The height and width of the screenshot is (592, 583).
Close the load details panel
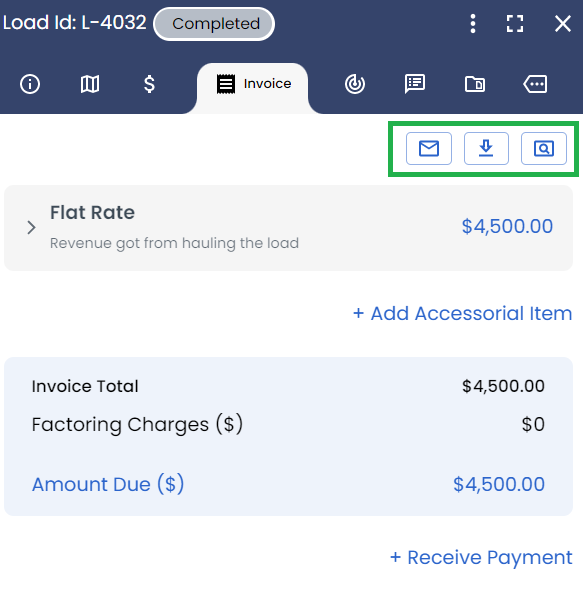(563, 24)
